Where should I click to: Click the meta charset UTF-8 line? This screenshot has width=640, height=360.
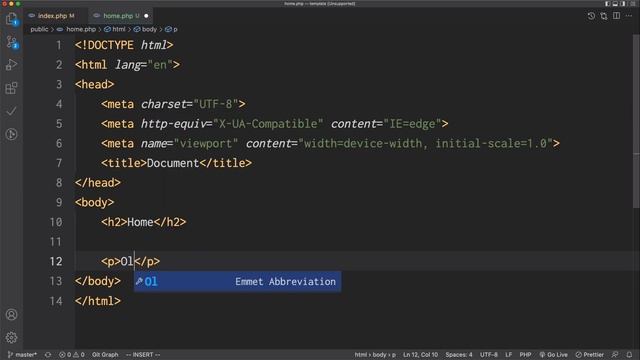[x=173, y=104]
